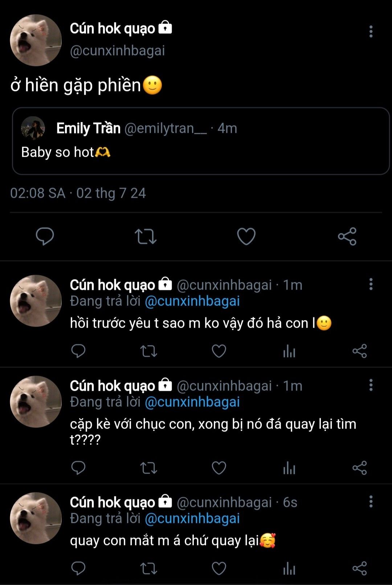The width and height of the screenshot is (392, 585).
Task: Open main tweet's three-dot options menu
Action: 371,32
